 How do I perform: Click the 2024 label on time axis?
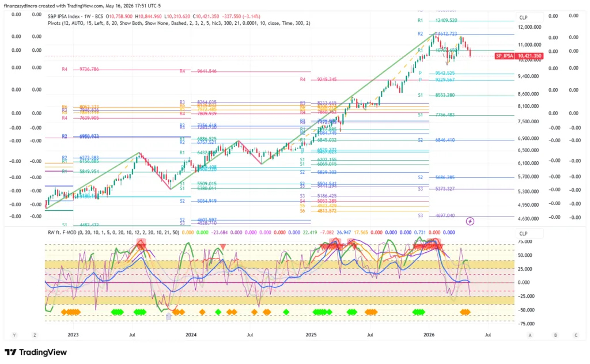point(191,335)
